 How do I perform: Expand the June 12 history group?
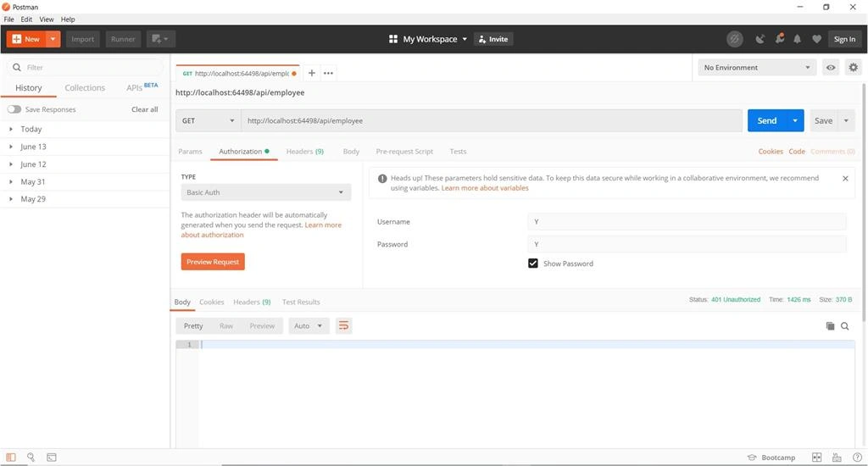point(86,164)
